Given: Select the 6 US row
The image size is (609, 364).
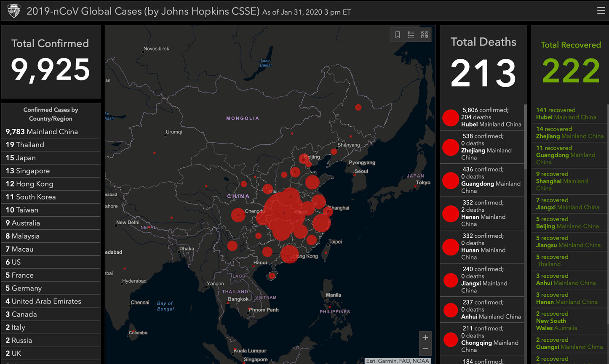Looking at the screenshot, I should coord(51,262).
